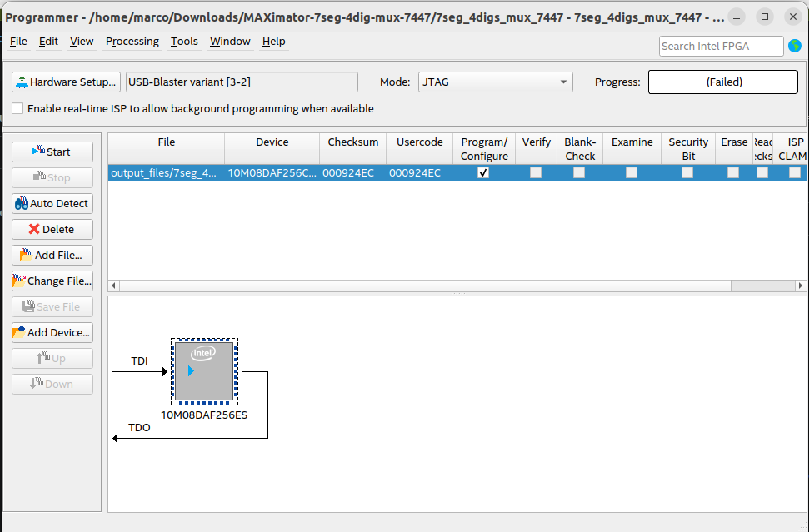This screenshot has height=532, width=809.
Task: Click the Program/Configure column header
Action: coord(484,149)
